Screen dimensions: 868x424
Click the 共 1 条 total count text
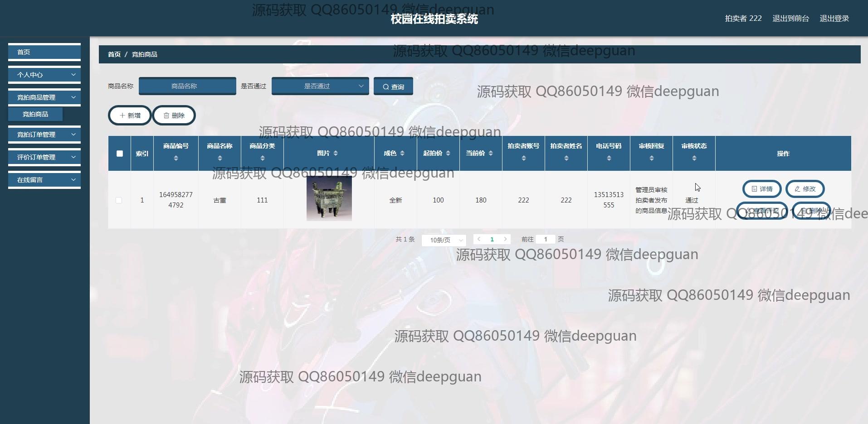pos(405,239)
